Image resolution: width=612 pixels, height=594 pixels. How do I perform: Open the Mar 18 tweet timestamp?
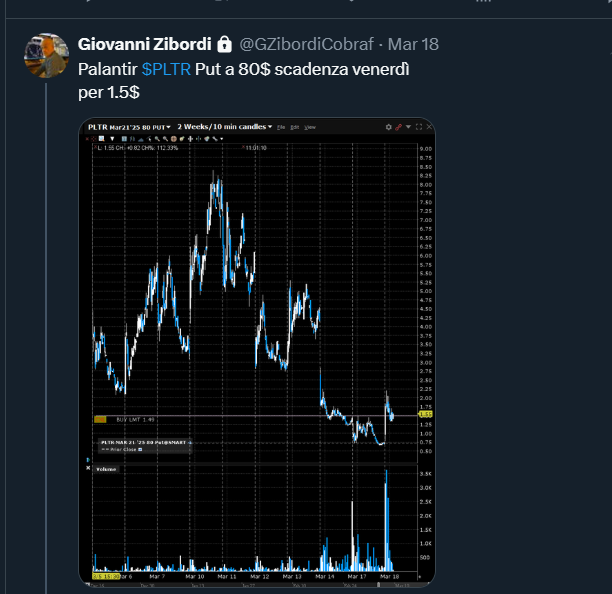click(x=412, y=44)
